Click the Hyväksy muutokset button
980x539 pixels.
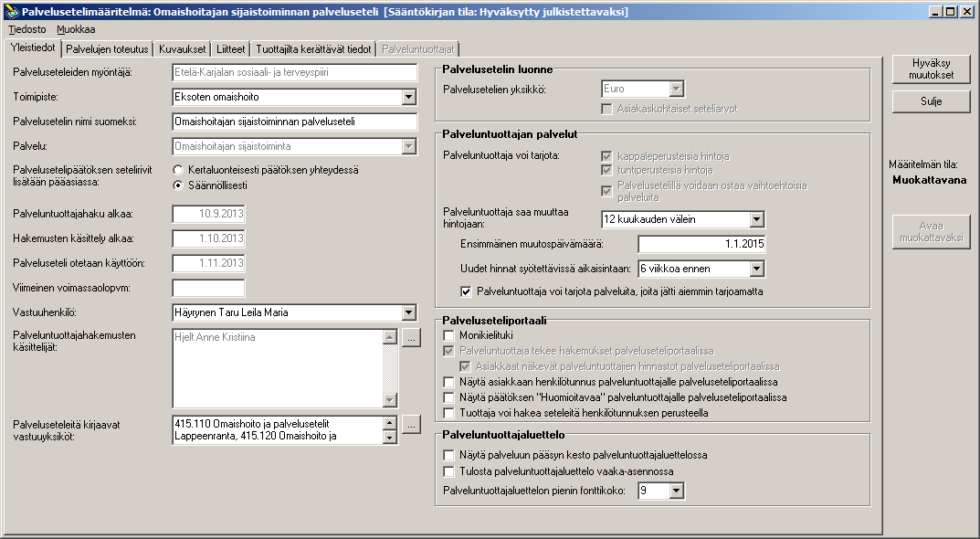coord(932,69)
